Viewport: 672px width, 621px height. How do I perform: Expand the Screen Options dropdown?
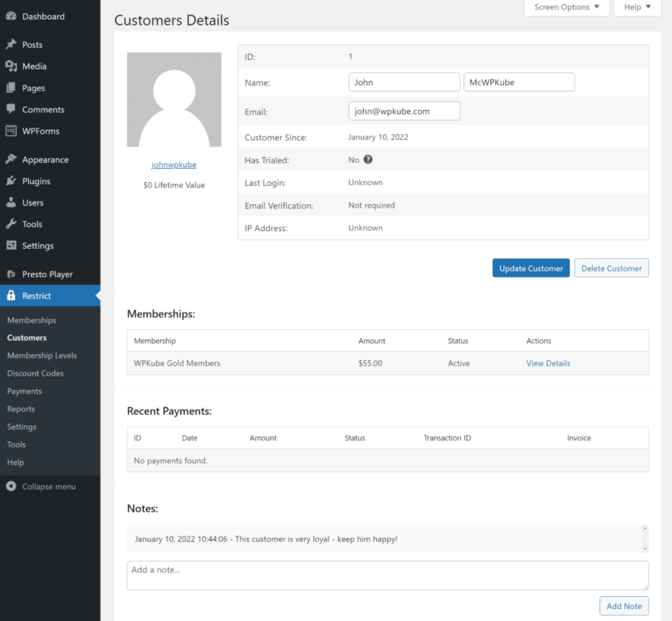(x=566, y=7)
